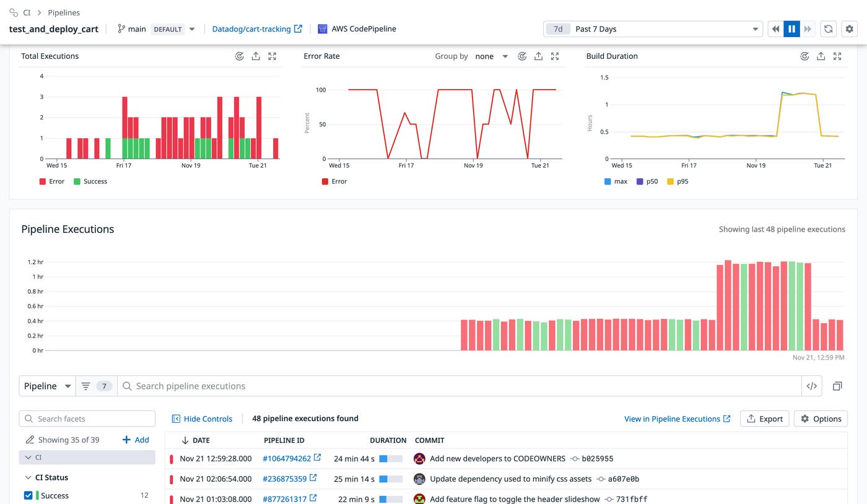Toggle the Error series in Total Executions legend

(x=51, y=181)
